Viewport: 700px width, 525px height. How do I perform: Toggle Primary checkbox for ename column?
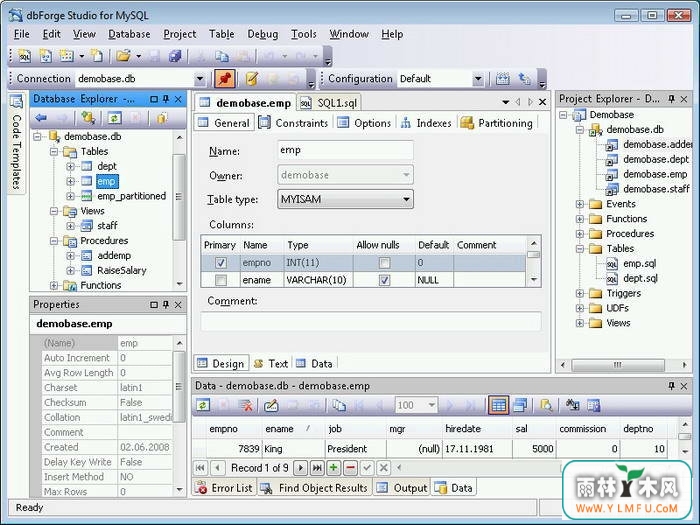coord(221,280)
